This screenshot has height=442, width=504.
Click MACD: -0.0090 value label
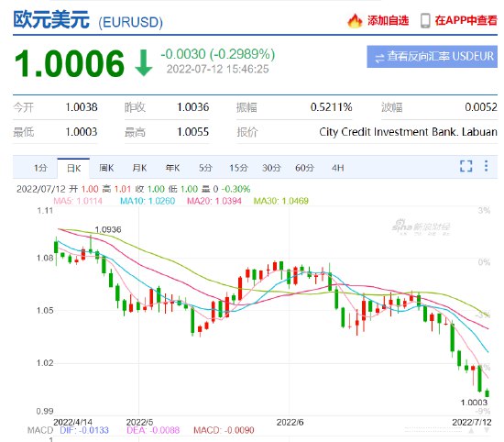[224, 430]
